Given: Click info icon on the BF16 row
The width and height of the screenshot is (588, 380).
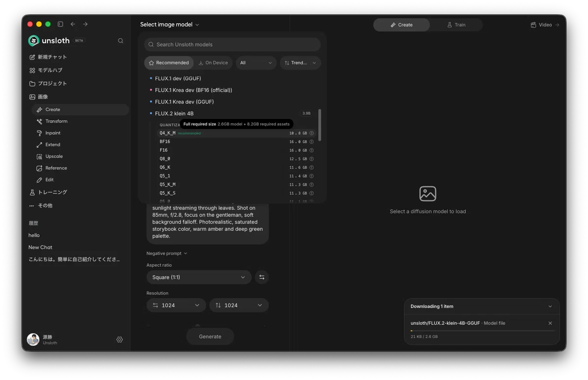Looking at the screenshot, I should tap(312, 142).
